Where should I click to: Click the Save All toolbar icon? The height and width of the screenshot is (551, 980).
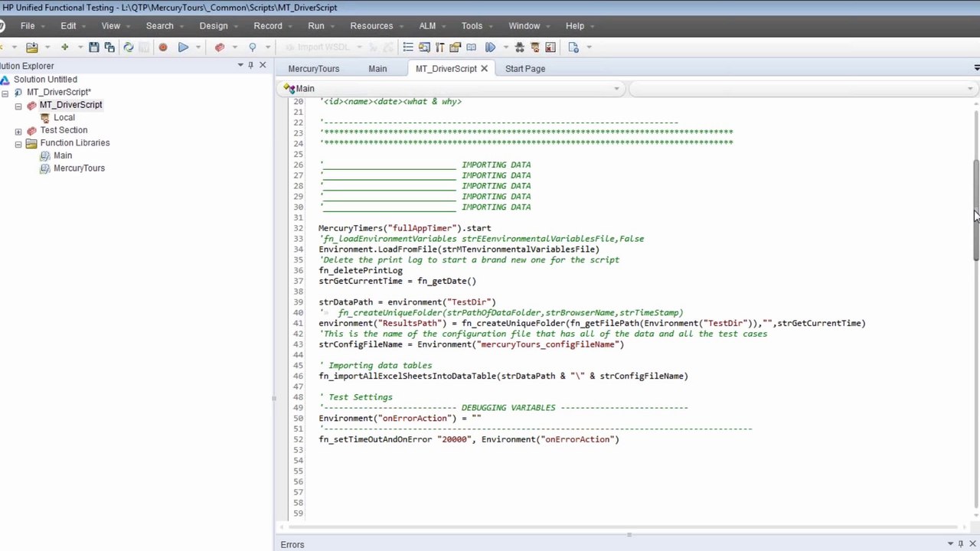pos(109,47)
